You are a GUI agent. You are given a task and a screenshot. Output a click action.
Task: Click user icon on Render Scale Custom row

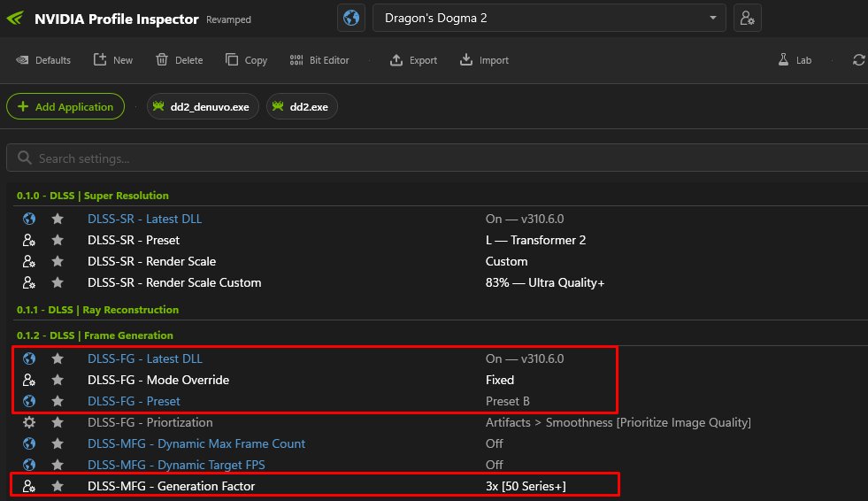pyautogui.click(x=29, y=282)
